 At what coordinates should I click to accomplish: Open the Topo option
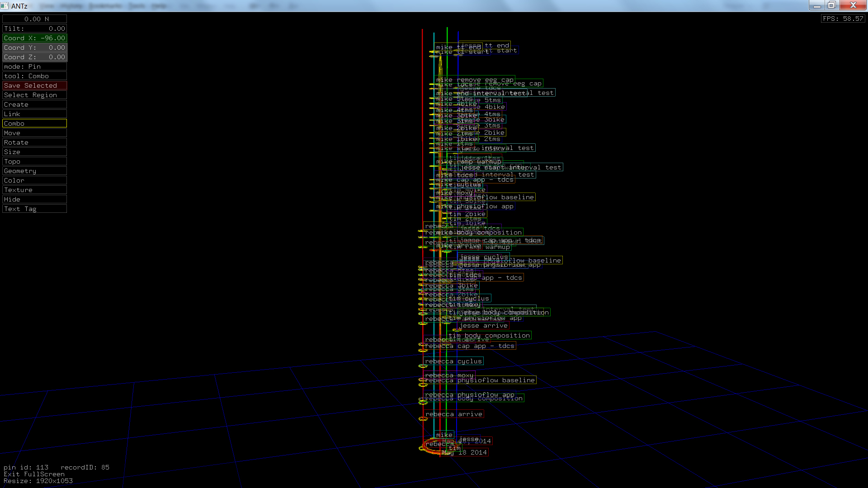[x=34, y=161]
